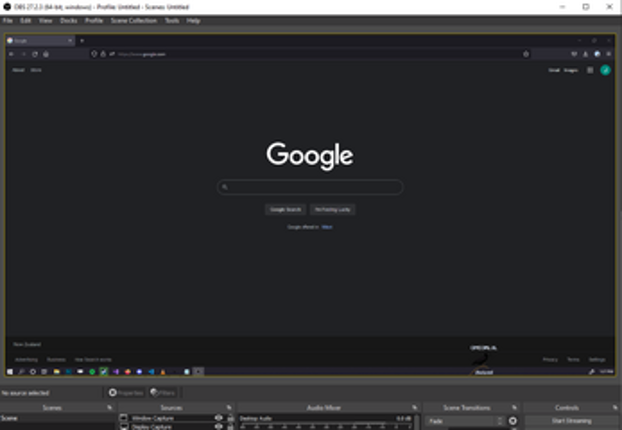
Task: Select the Display Capture source
Action: point(152,427)
